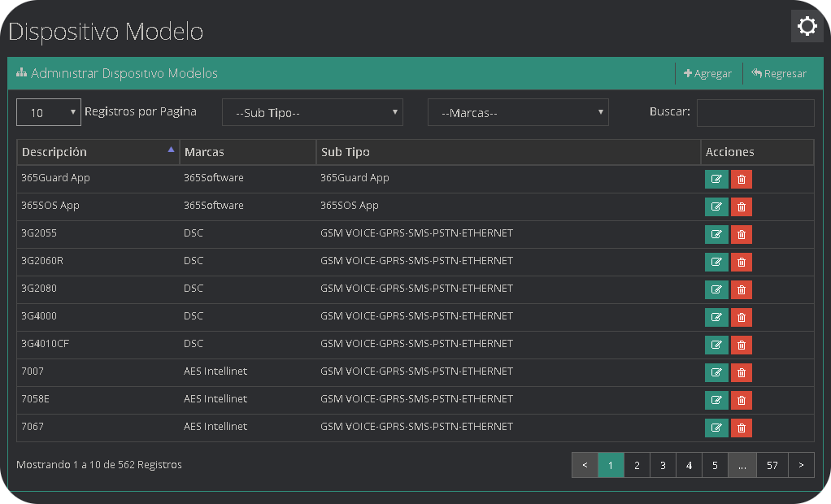Focus the Buscar search field
This screenshot has height=504, width=831.
pos(755,113)
